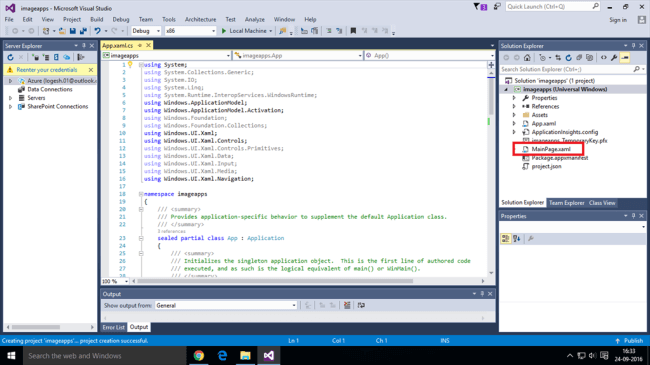650x365 pixels.
Task: Click Clear All icon in Output window
Action: [347, 305]
